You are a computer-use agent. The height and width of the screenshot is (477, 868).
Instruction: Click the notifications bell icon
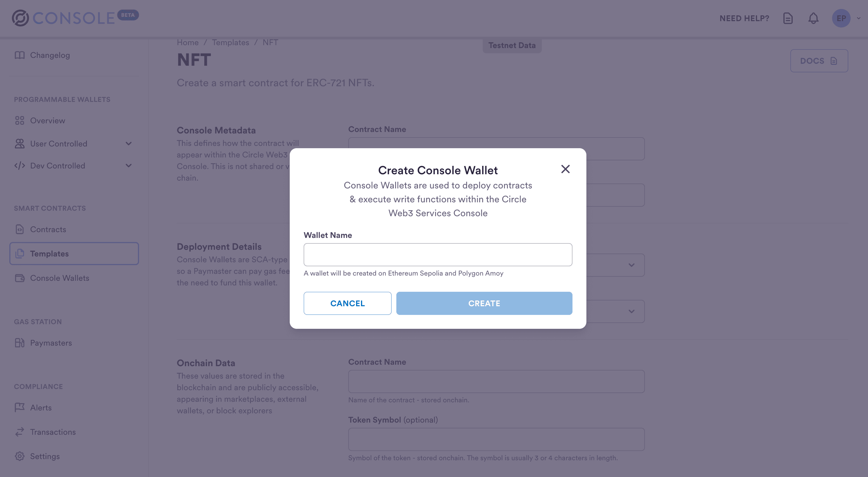click(813, 18)
